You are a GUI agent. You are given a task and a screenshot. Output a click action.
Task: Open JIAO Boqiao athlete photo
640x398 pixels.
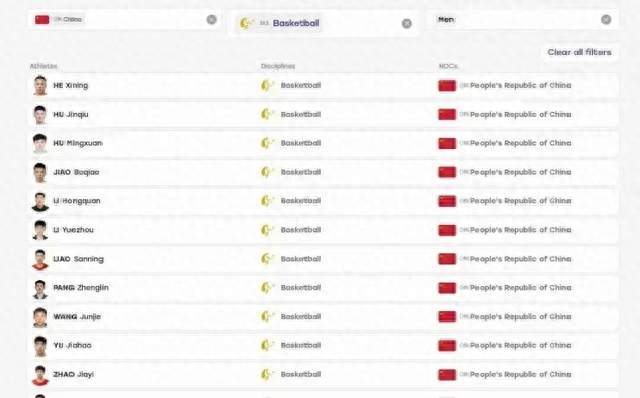tap(40, 172)
